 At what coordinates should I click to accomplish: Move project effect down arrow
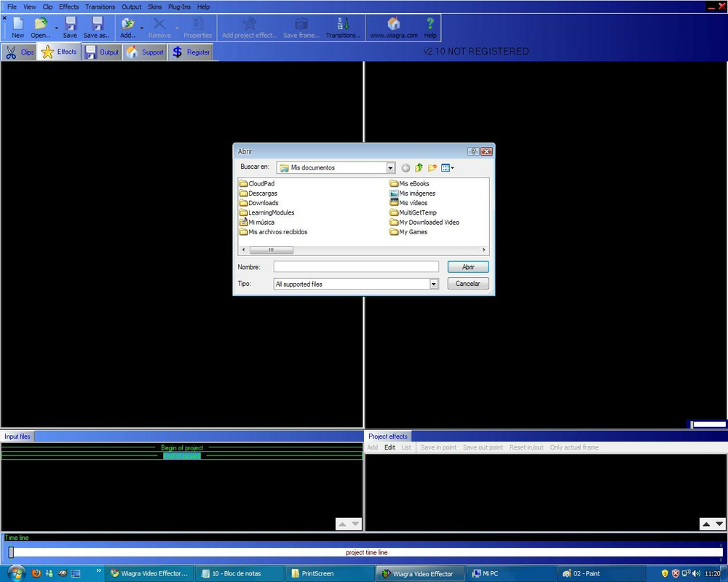pos(719,524)
